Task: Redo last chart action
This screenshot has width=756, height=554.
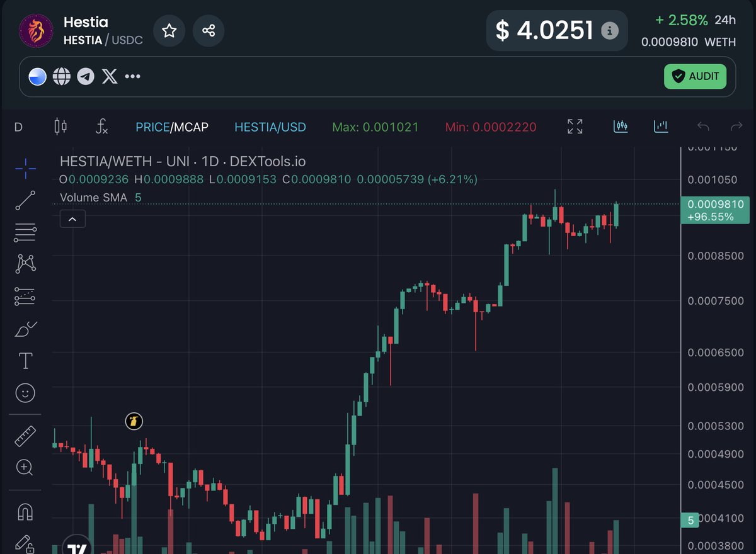Action: 736,127
